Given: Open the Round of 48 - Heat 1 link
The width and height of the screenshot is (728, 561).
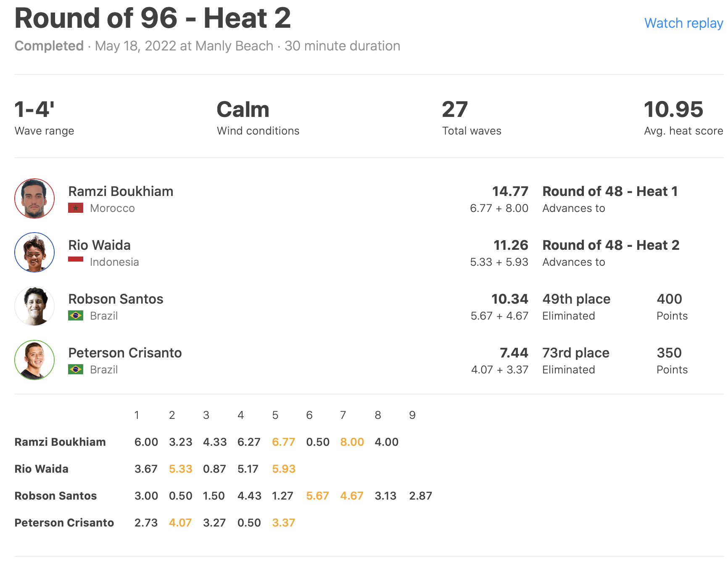Looking at the screenshot, I should [610, 191].
